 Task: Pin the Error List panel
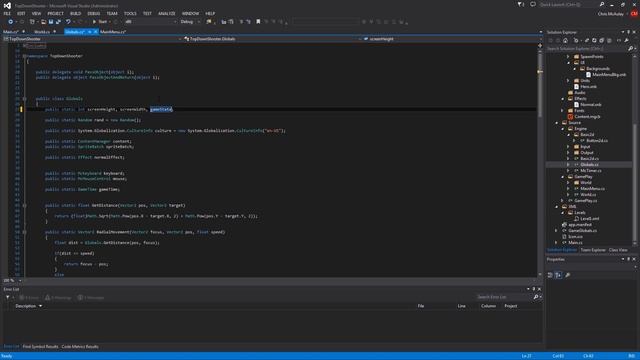click(x=533, y=289)
